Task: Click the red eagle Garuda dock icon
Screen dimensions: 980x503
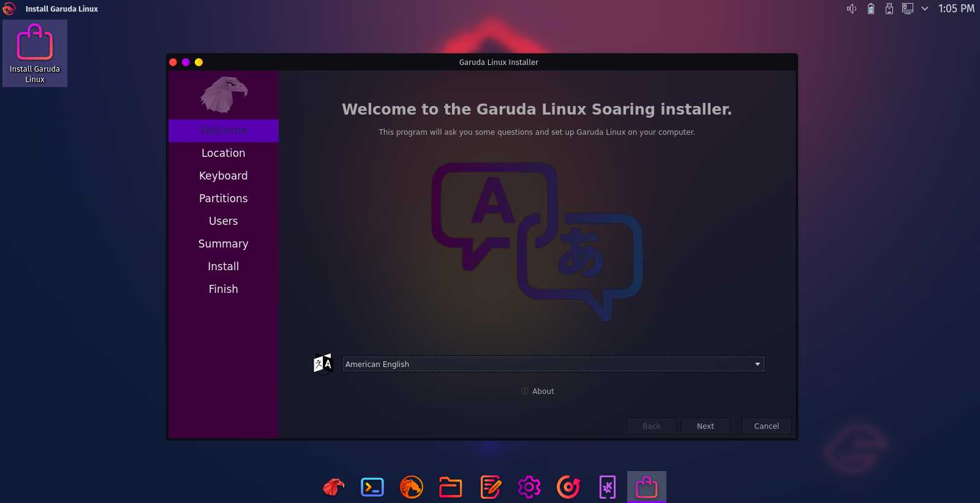Action: [333, 487]
